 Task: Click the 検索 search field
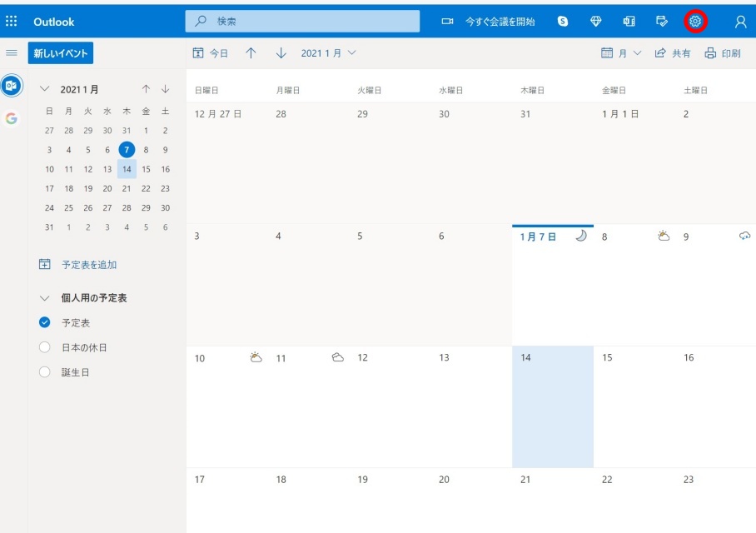click(x=302, y=21)
